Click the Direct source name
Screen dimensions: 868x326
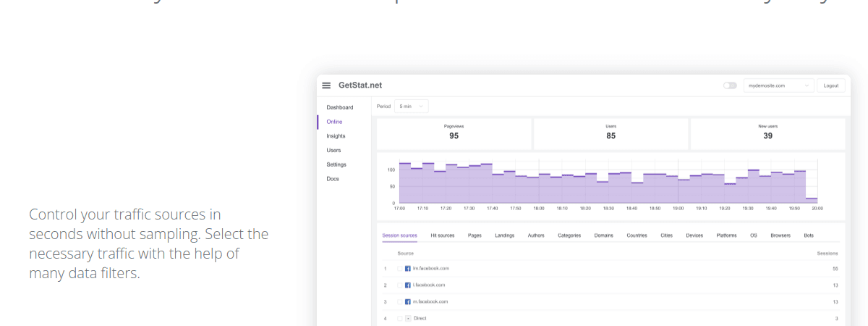(x=420, y=318)
